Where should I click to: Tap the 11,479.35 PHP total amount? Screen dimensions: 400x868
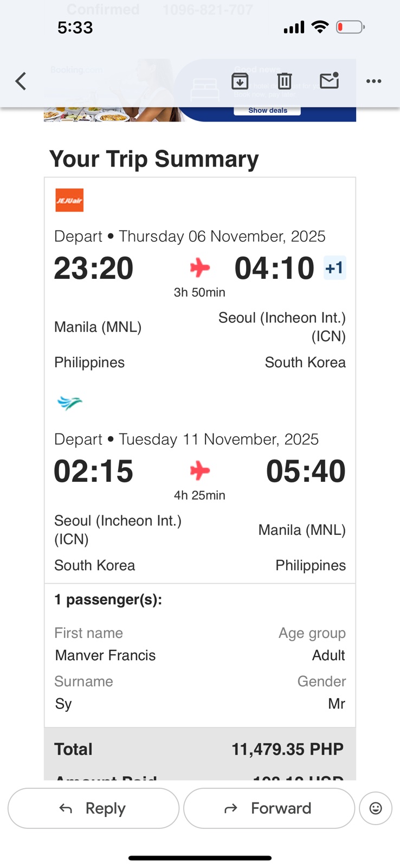click(x=287, y=749)
